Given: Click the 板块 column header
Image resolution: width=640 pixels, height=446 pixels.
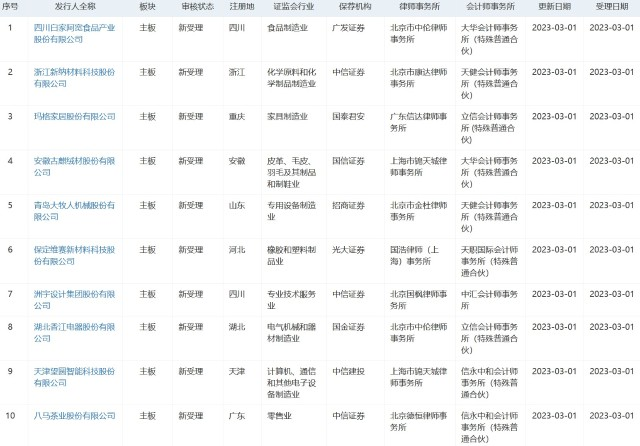Looking at the screenshot, I should tap(147, 7).
